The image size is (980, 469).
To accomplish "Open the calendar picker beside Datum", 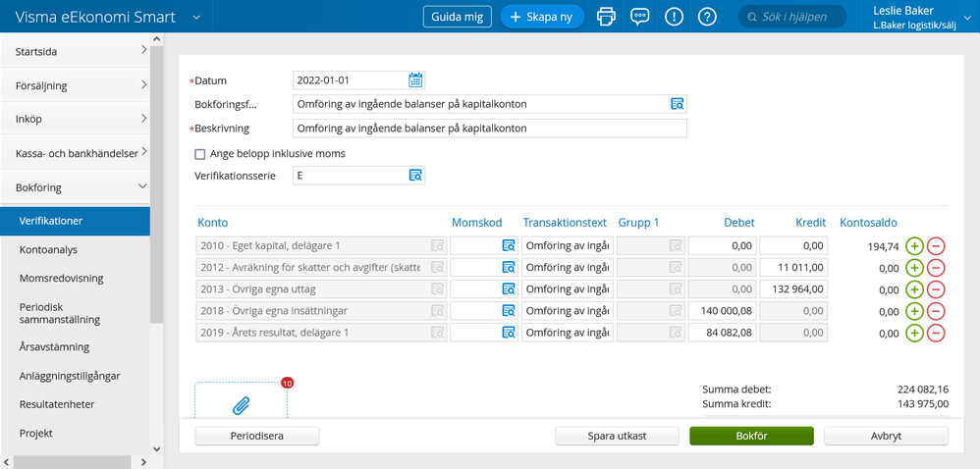I will [415, 79].
